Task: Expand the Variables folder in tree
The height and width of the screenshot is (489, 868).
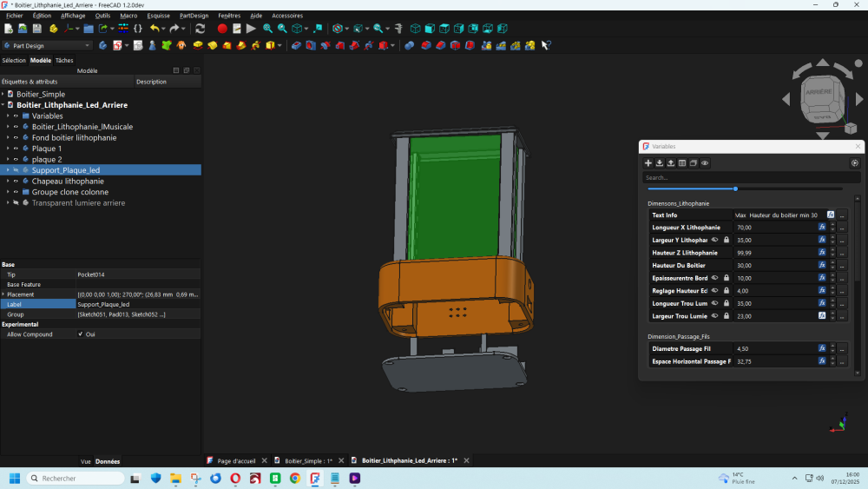Action: click(8, 116)
